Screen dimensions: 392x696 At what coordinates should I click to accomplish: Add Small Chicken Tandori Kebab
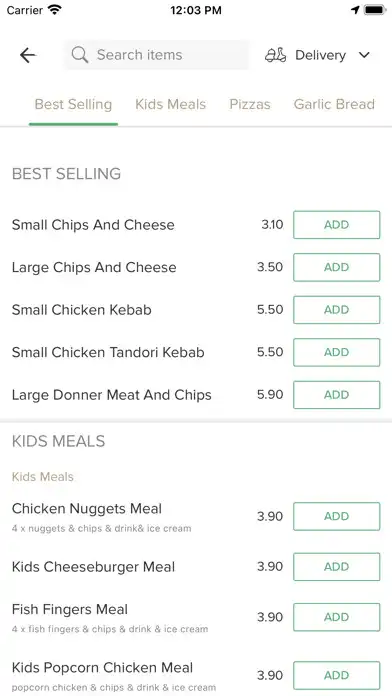pyautogui.click(x=337, y=352)
